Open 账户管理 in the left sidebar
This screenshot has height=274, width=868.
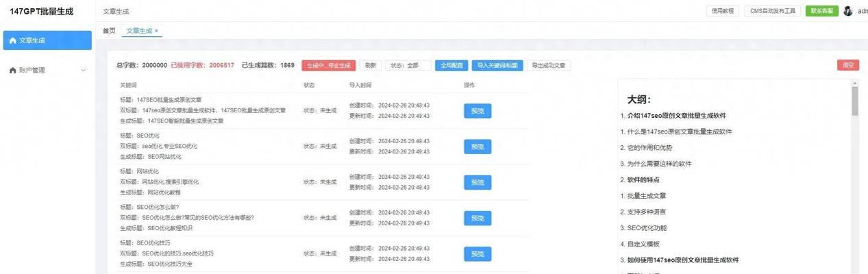click(x=47, y=70)
